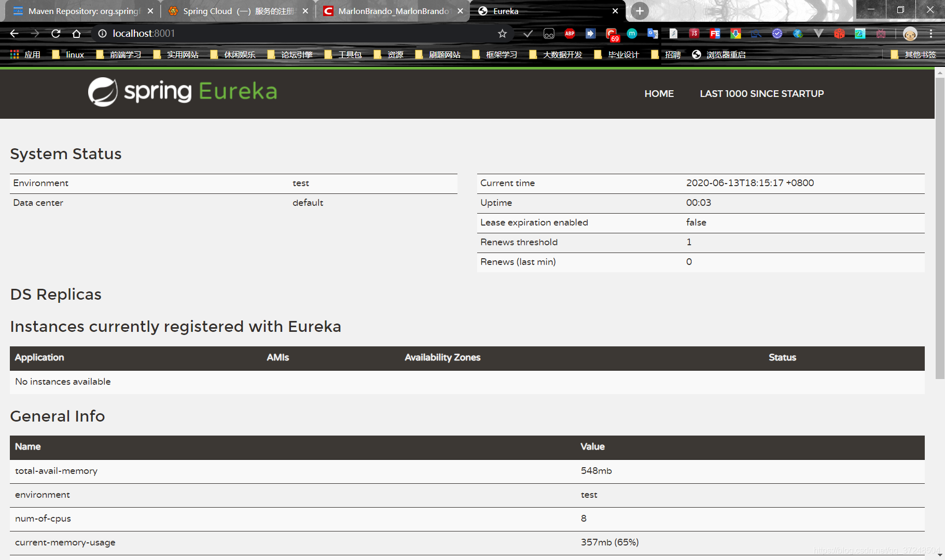
Task: Open the Chrome profile avatar
Action: [910, 34]
